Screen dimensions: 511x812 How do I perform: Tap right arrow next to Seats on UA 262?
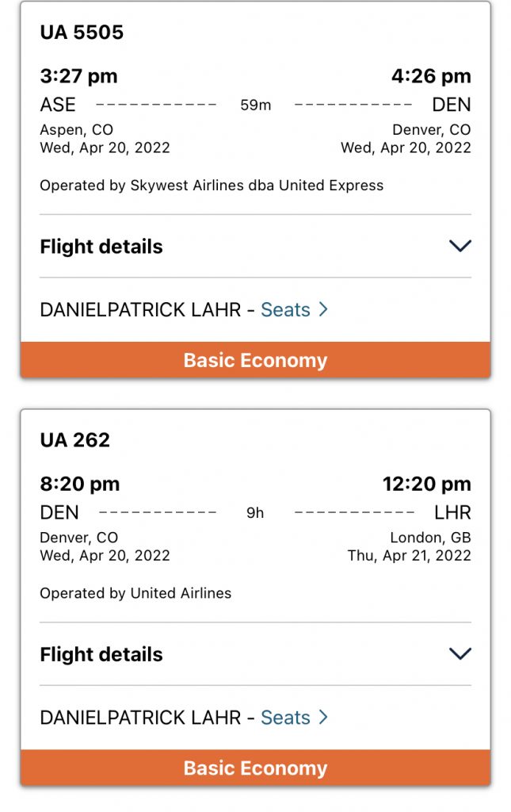point(323,717)
